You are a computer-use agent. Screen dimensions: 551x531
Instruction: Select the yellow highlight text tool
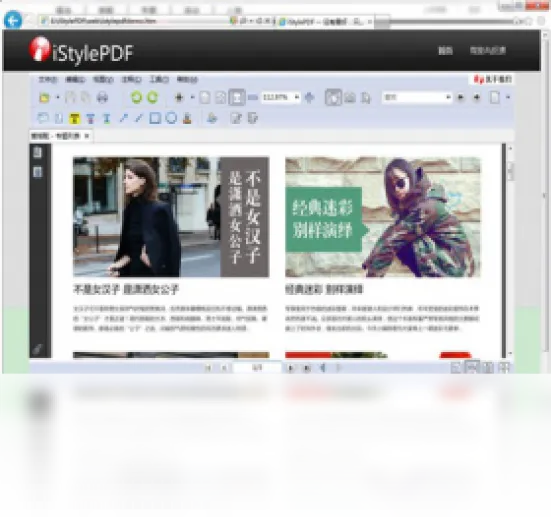(74, 118)
